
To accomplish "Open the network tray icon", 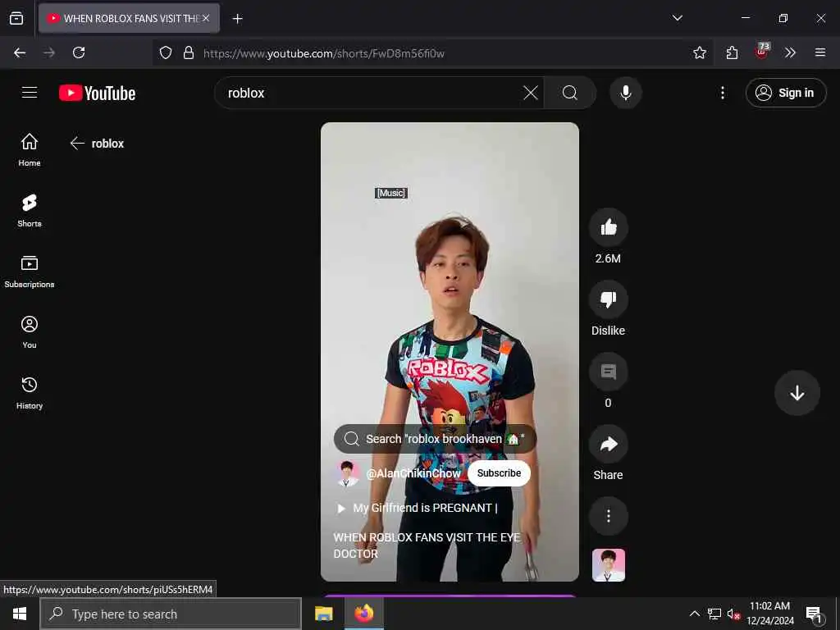I will (714, 614).
